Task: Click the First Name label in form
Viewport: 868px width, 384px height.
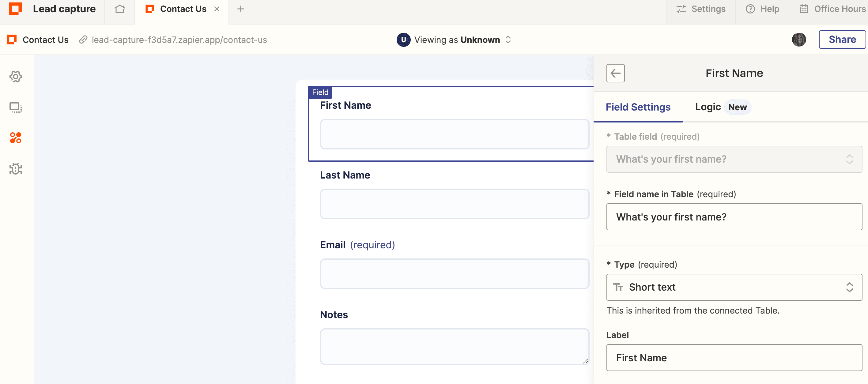Action: pos(345,105)
